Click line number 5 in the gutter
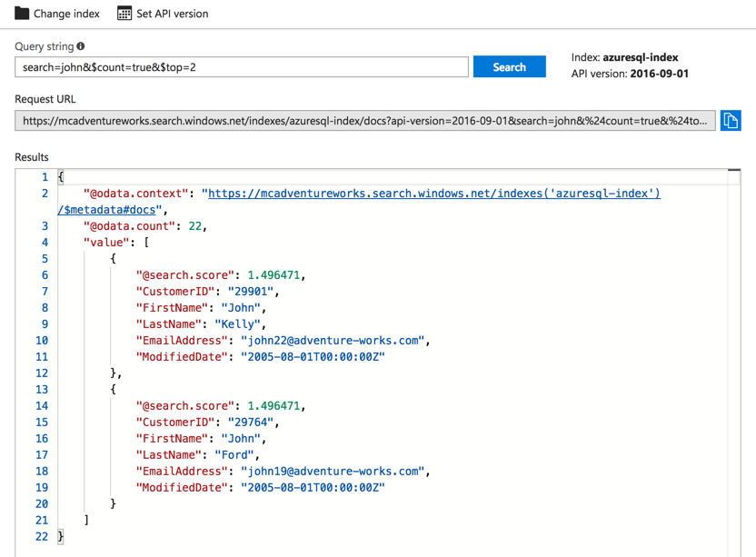Viewport: 756px width, 557px height. pos(44,259)
